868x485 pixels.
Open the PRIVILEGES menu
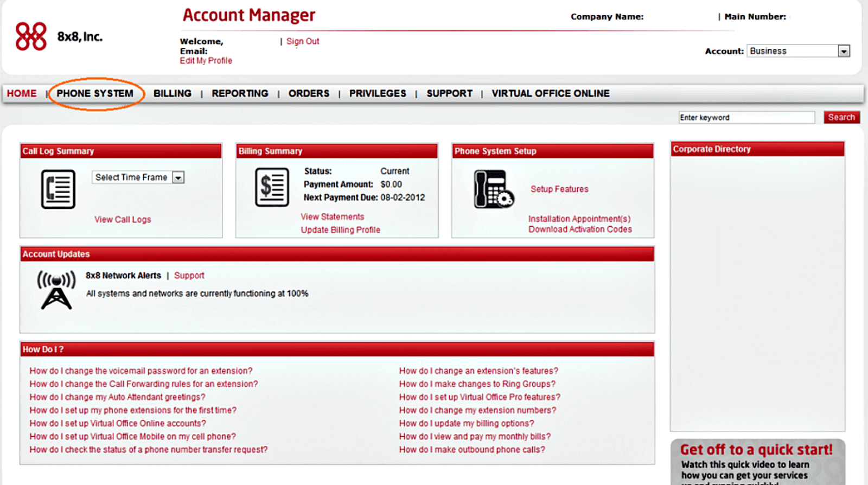coord(378,93)
